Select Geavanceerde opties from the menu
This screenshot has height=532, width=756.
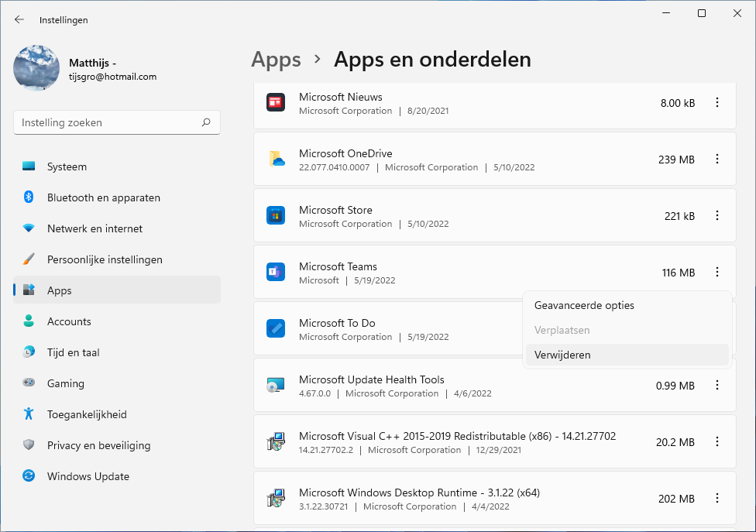(584, 305)
